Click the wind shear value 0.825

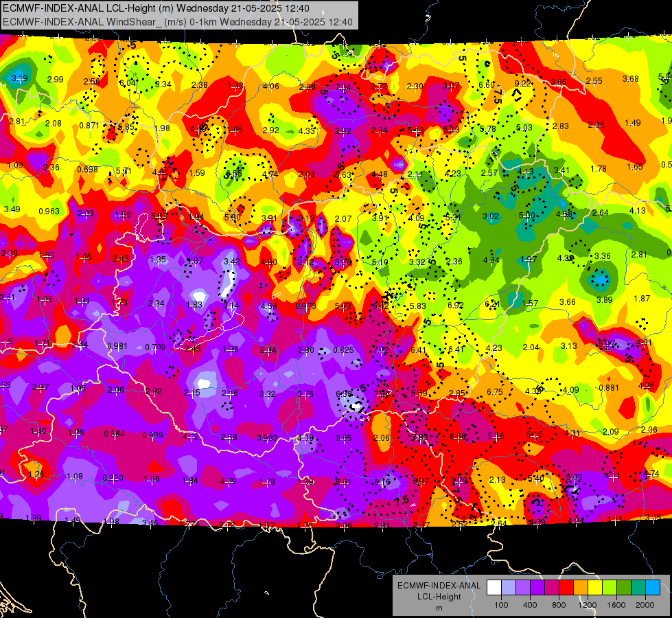[x=343, y=350]
